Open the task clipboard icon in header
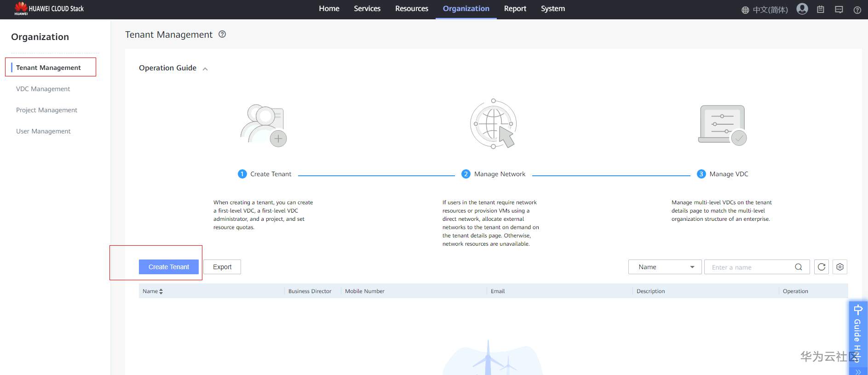 point(821,10)
